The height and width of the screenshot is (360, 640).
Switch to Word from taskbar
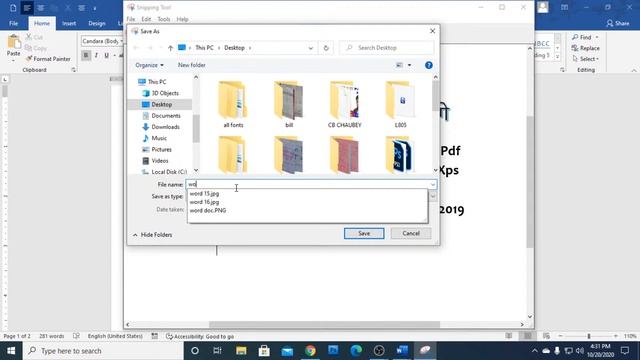pyautogui.click(x=402, y=351)
